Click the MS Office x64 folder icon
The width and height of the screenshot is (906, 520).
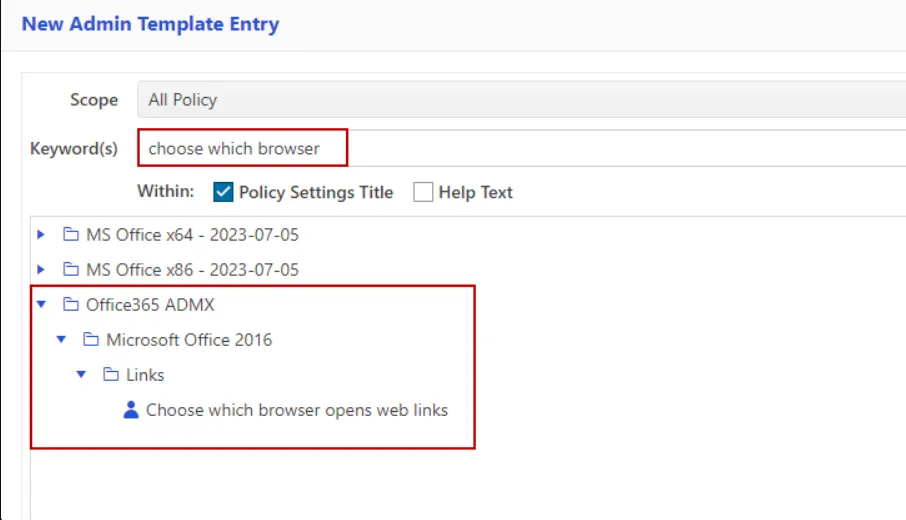point(70,235)
